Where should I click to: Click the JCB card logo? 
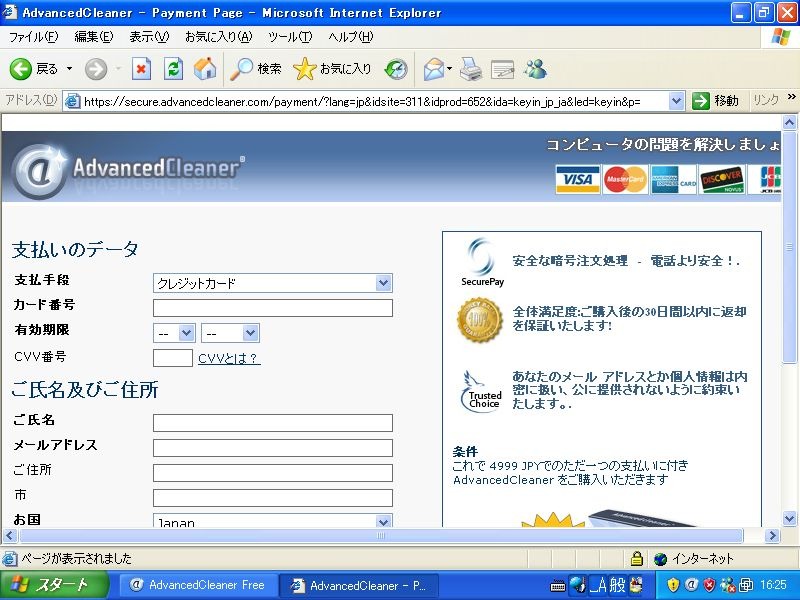765,179
